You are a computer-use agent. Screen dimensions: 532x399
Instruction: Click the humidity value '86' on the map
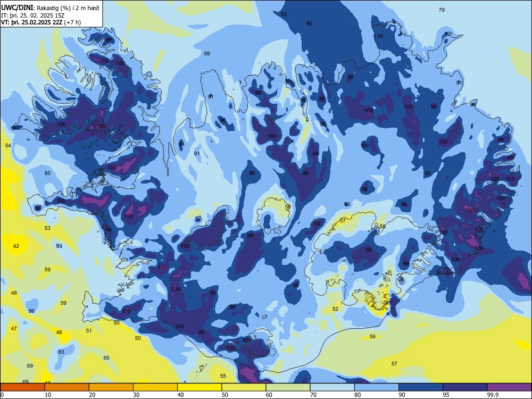click(x=31, y=311)
